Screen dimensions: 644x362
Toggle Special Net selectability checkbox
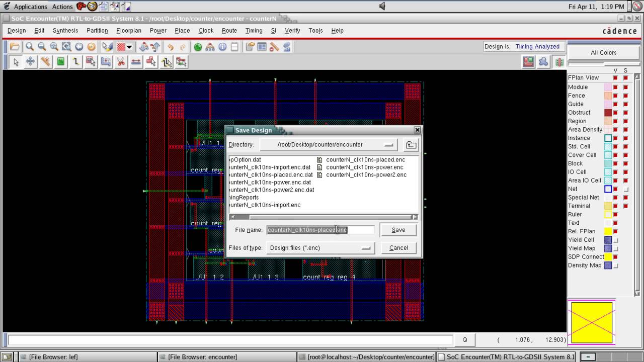coord(626,198)
